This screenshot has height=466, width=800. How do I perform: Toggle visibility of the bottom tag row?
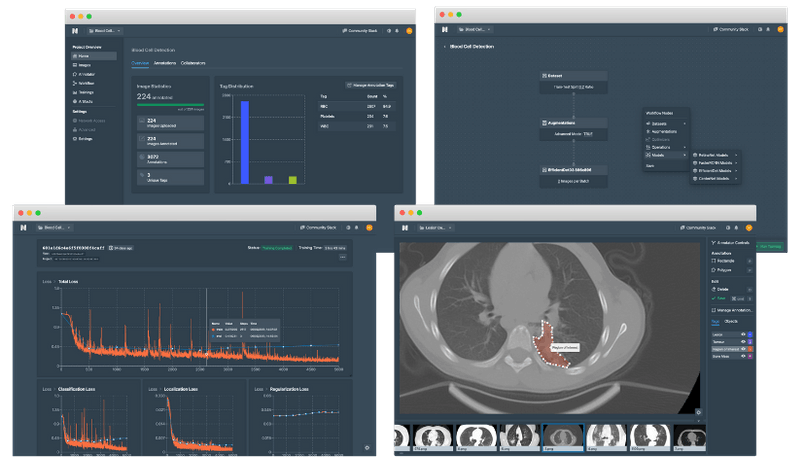pos(743,356)
